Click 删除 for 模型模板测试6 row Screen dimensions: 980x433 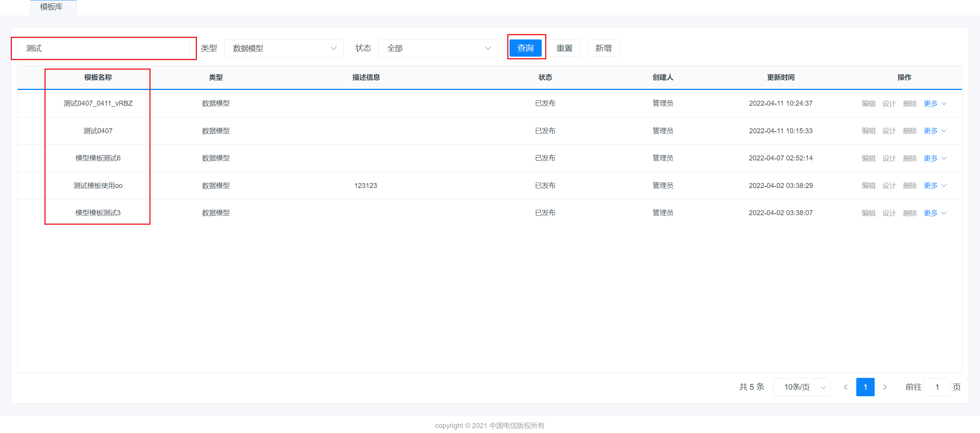pyautogui.click(x=910, y=158)
